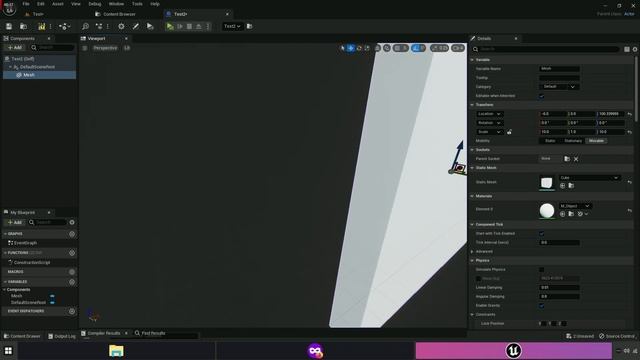Open the Content Drawer button
The height and width of the screenshot is (360, 640).
point(22,336)
